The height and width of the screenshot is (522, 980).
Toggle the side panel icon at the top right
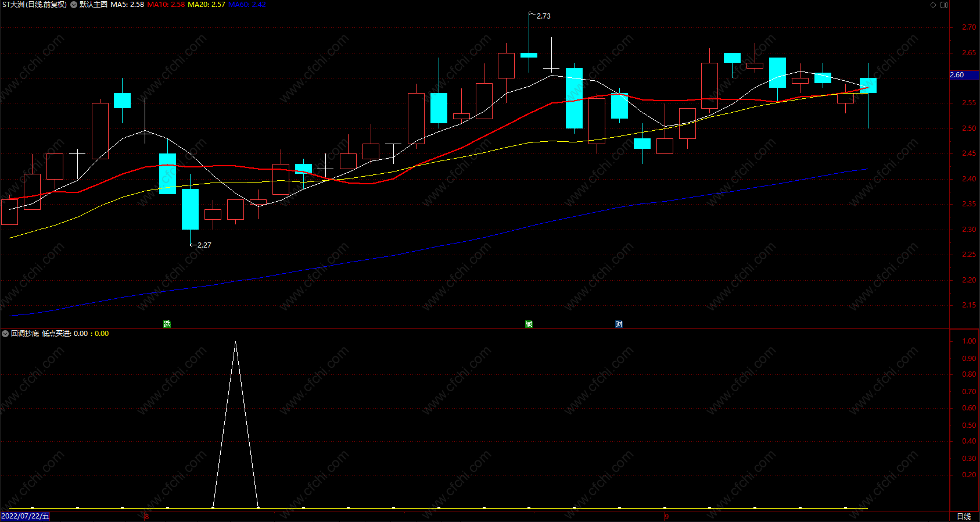click(x=944, y=5)
